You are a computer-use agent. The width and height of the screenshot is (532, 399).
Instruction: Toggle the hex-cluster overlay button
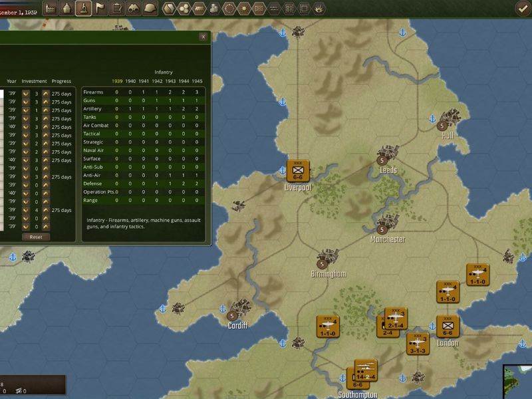(x=184, y=9)
